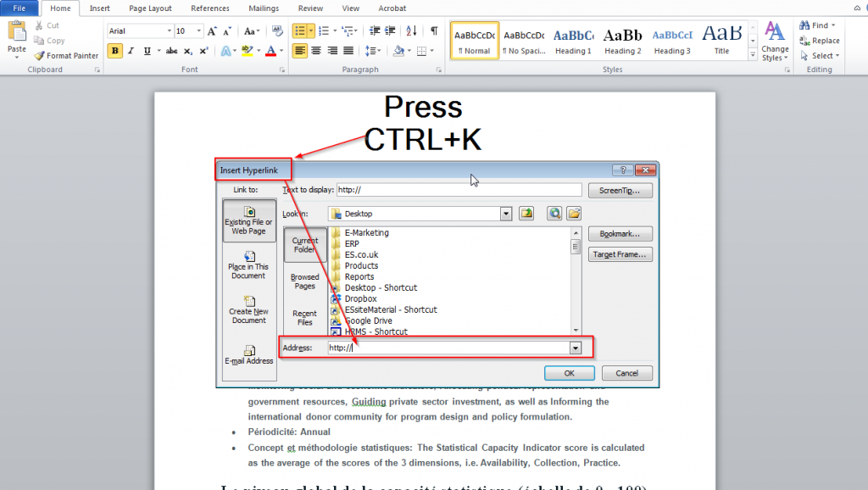
Task: Shrink font size with the A down icon
Action: pos(227,31)
